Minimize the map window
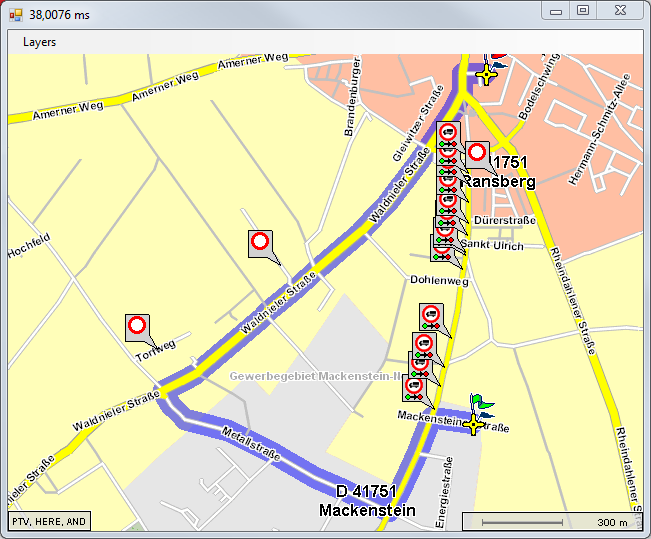 tap(556, 11)
